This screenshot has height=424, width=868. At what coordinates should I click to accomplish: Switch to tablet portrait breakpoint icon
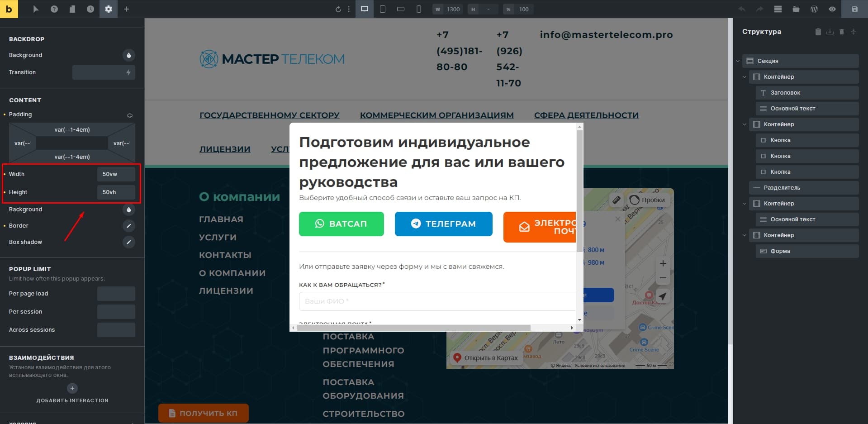(383, 9)
